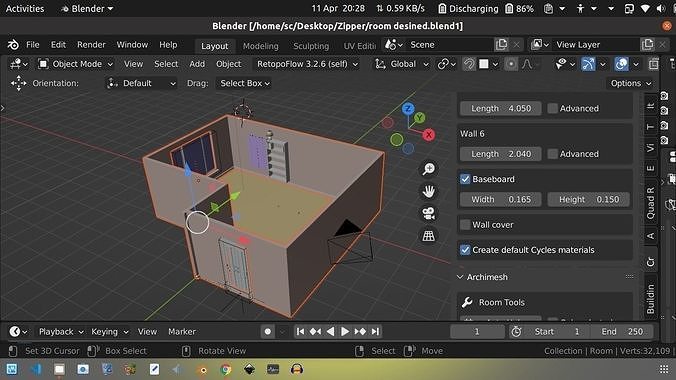Adjust Baseboard Width 0.165 field
676x380 pixels.
coord(500,199)
